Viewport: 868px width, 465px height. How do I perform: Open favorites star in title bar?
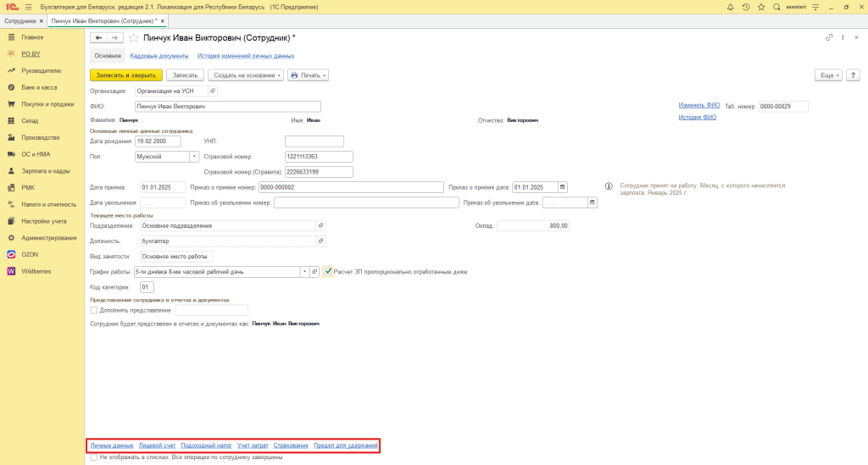click(761, 7)
